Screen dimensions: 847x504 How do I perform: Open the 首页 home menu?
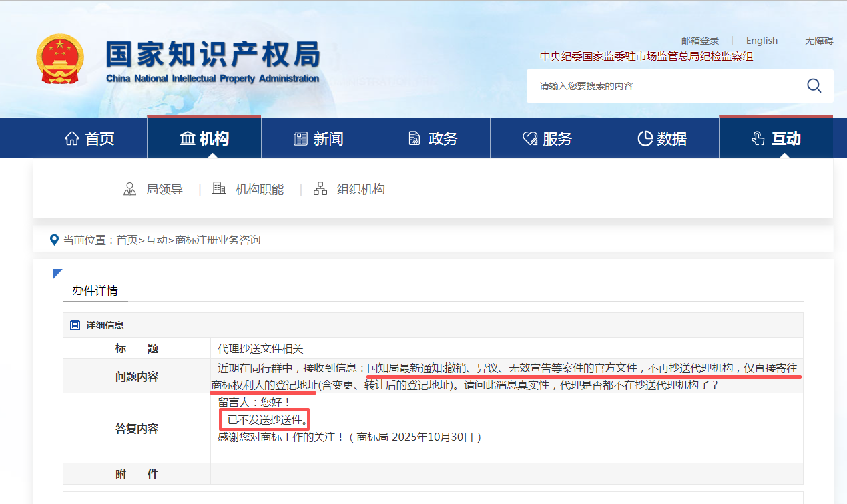pyautogui.click(x=90, y=139)
